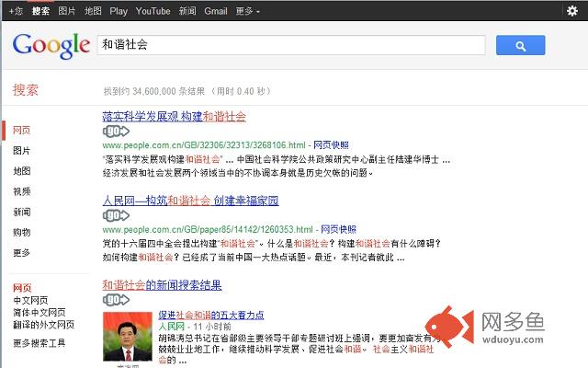Click the red 搜索 heading

(26, 90)
